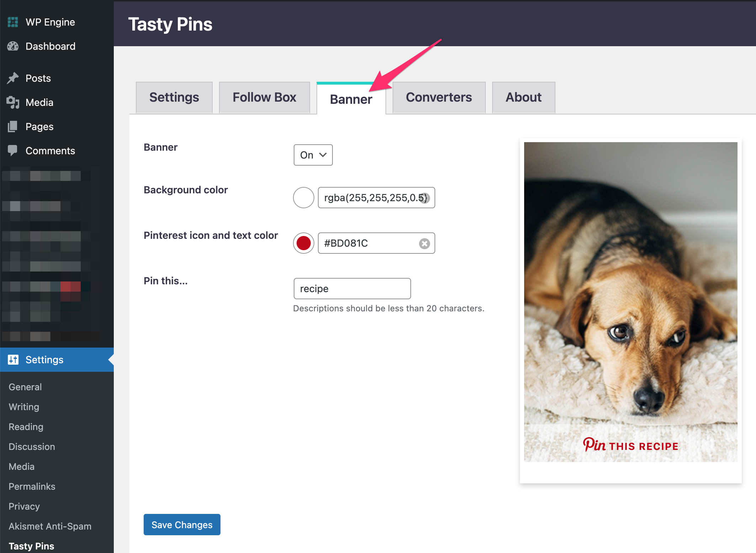Switch to the Follow Box tab
The image size is (756, 553).
click(x=264, y=97)
